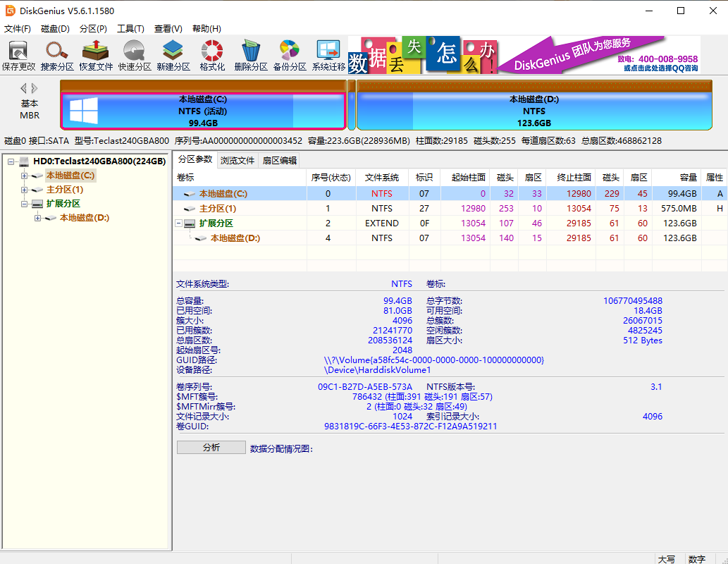Screen dimensions: 728x564
Task: Click the 数字 status bar indicator
Action: pos(697,558)
